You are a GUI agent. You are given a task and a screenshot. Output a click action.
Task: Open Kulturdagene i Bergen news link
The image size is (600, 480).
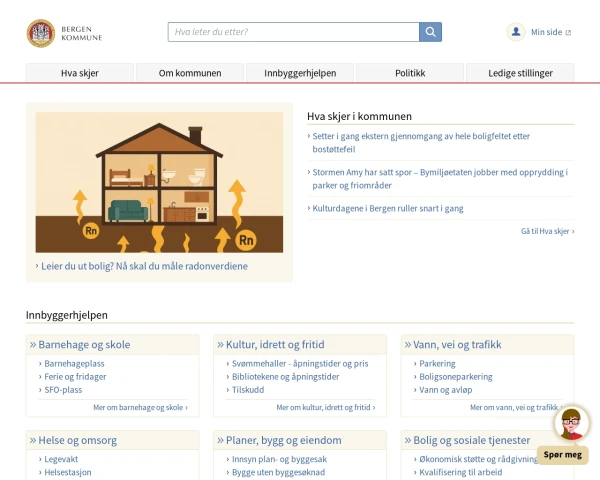388,209
